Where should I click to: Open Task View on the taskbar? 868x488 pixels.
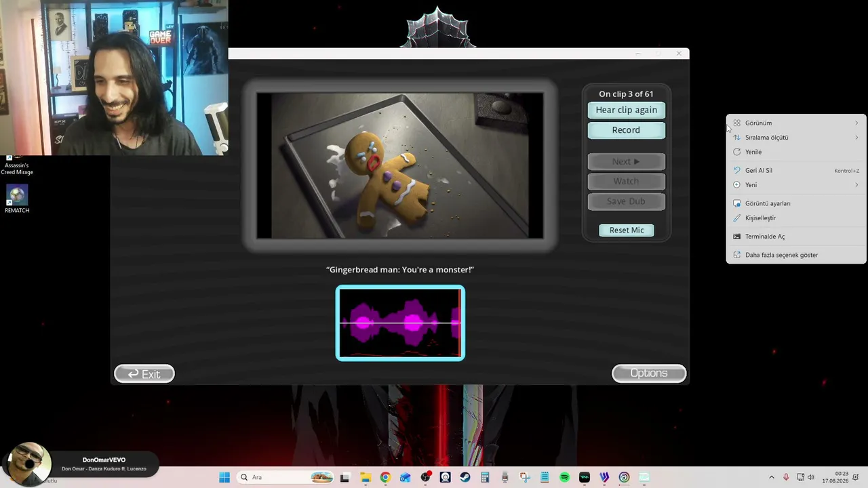(x=344, y=477)
